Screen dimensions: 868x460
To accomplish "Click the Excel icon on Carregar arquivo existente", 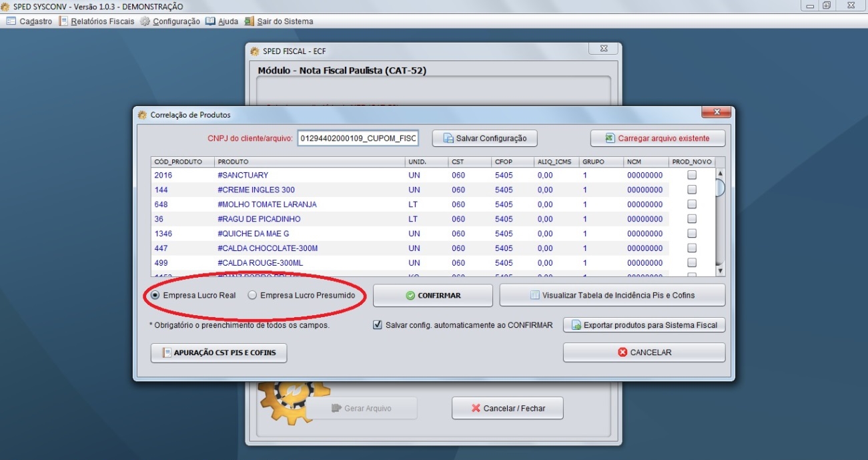I will (x=609, y=138).
